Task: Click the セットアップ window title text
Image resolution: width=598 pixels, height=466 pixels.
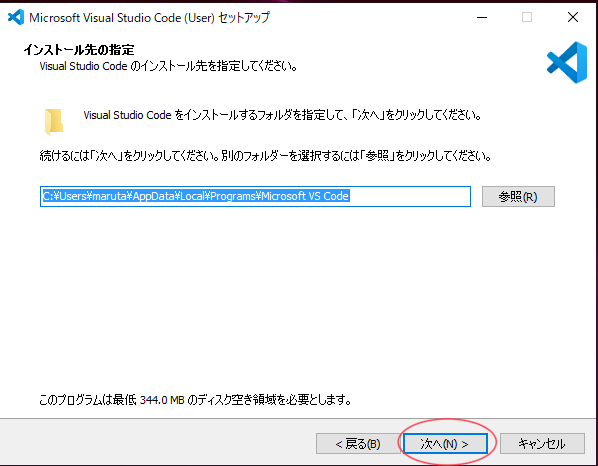Action: [x=244, y=17]
